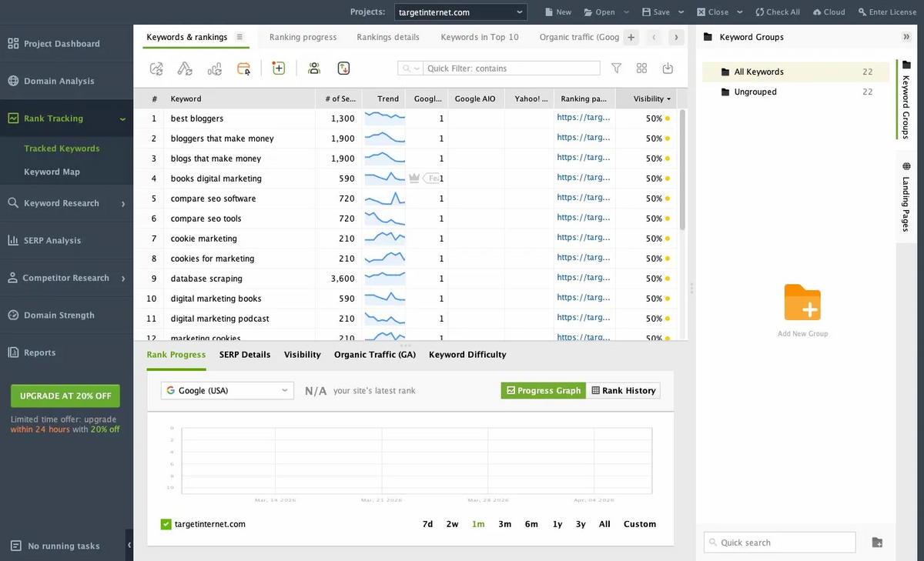Open Domain Analysis in sidebar
The width and height of the screenshot is (924, 561).
coord(51,81)
